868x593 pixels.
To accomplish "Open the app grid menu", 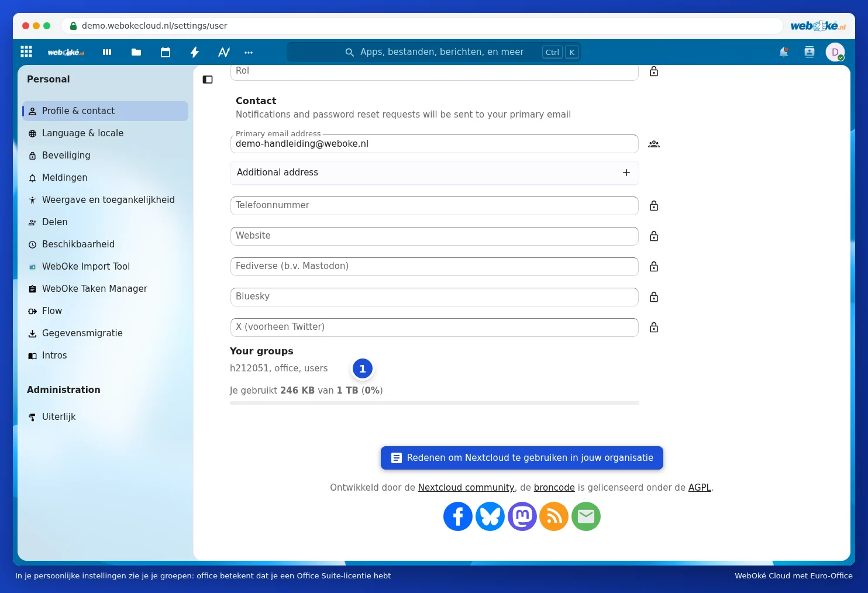I will pos(26,52).
